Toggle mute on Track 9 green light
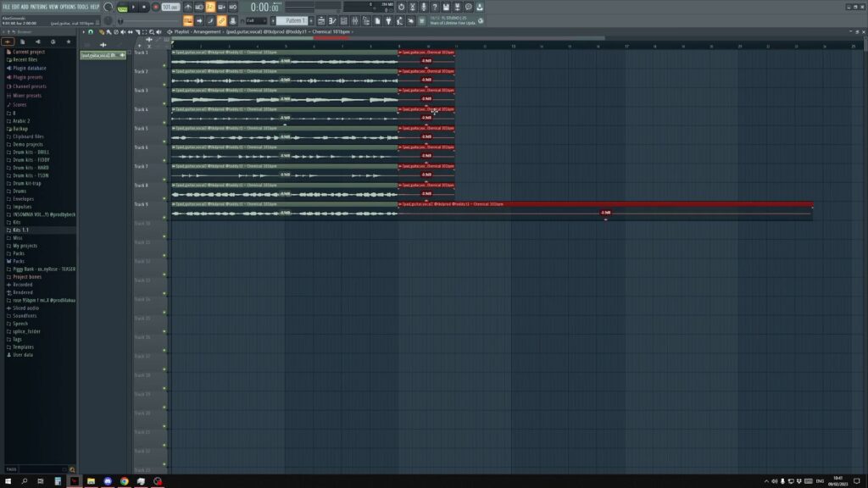The image size is (868, 488). (x=164, y=218)
